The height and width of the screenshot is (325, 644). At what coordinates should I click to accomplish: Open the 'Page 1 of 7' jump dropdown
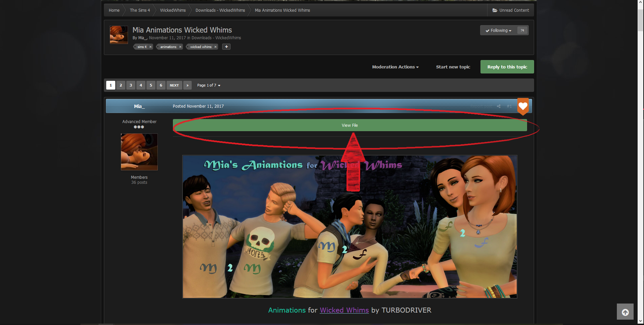point(209,85)
